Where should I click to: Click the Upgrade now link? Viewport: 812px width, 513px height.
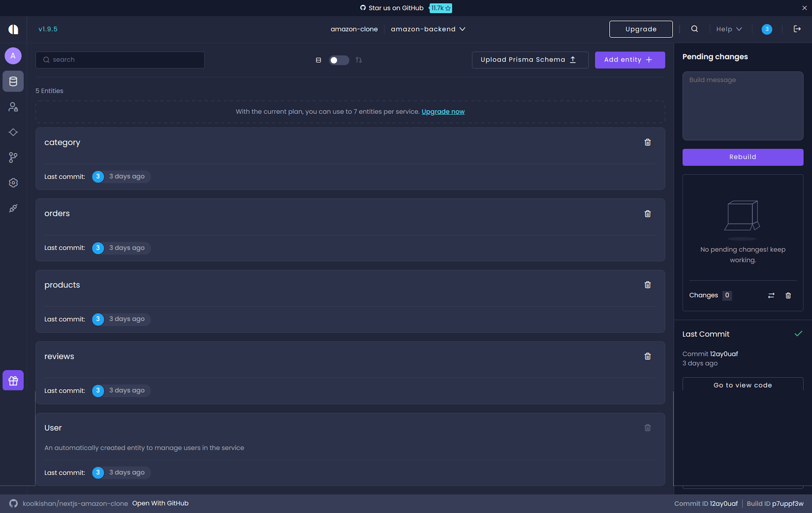click(443, 112)
